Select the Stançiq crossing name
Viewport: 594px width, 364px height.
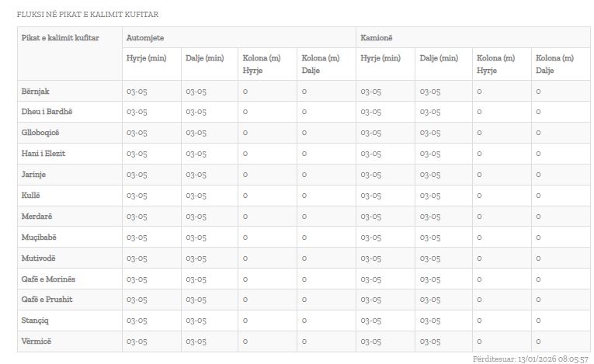coord(35,321)
